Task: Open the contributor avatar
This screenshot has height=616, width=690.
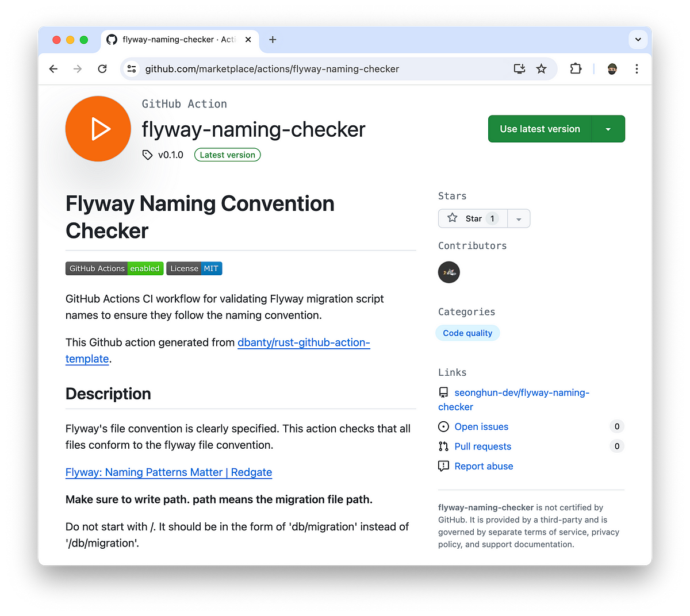Action: click(x=449, y=272)
